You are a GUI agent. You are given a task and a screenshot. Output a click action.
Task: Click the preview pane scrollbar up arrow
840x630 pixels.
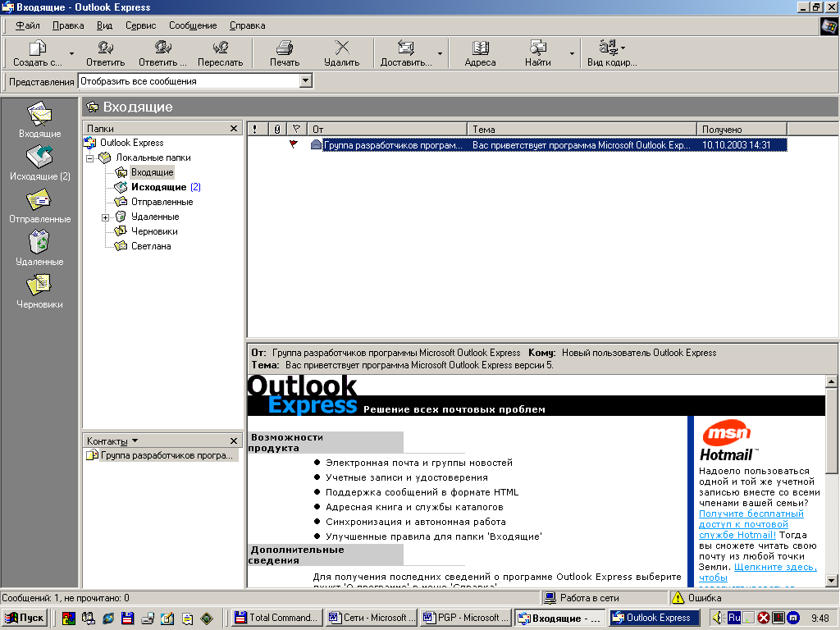point(831,381)
